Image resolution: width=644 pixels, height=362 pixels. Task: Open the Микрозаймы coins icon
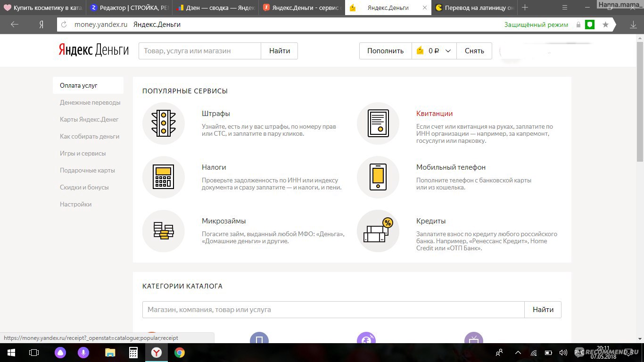coord(163,231)
